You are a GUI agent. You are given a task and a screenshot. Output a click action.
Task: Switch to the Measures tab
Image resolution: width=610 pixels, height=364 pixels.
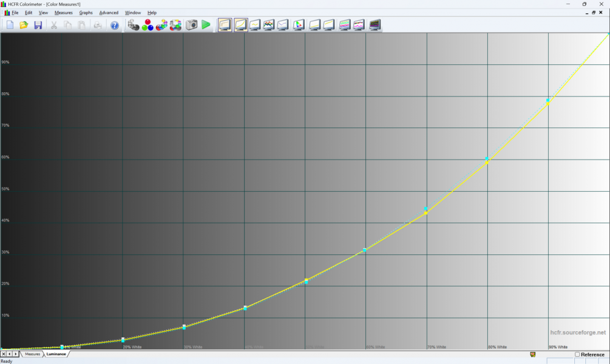coord(32,354)
